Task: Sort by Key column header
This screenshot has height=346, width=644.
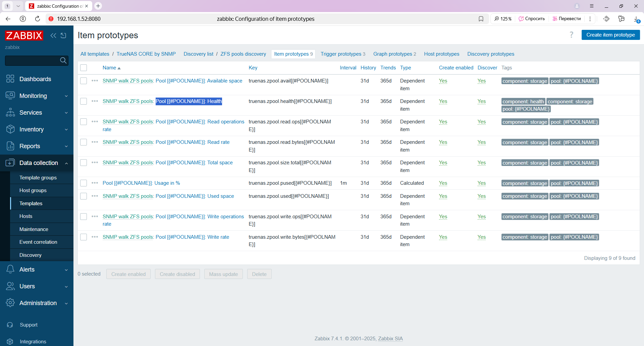Action: 253,68
